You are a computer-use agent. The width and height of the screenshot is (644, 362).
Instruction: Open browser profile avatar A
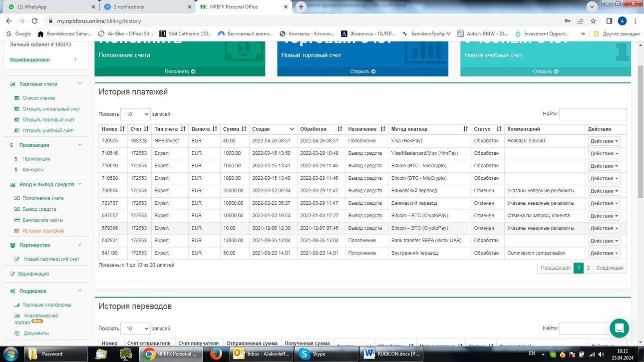[x=622, y=21]
